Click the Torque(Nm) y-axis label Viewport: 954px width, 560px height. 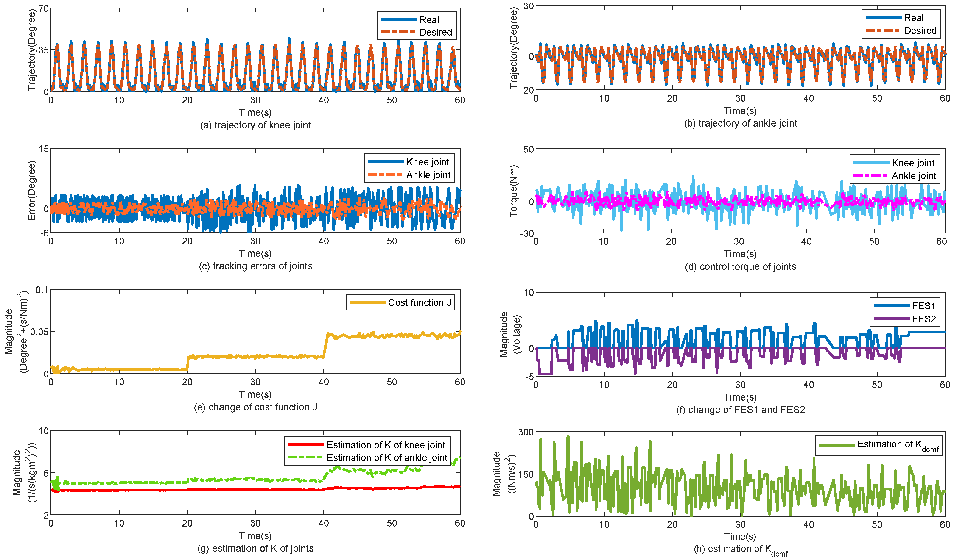coord(513,191)
